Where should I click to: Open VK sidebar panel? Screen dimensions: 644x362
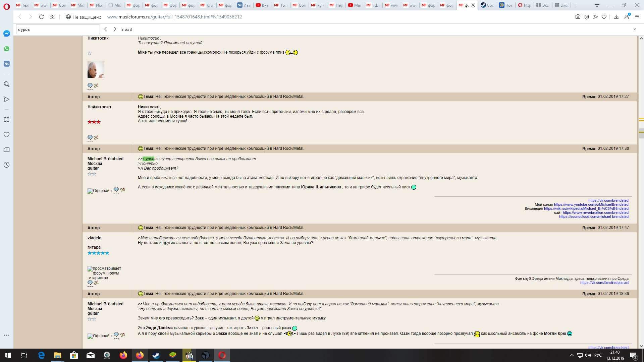(6, 64)
